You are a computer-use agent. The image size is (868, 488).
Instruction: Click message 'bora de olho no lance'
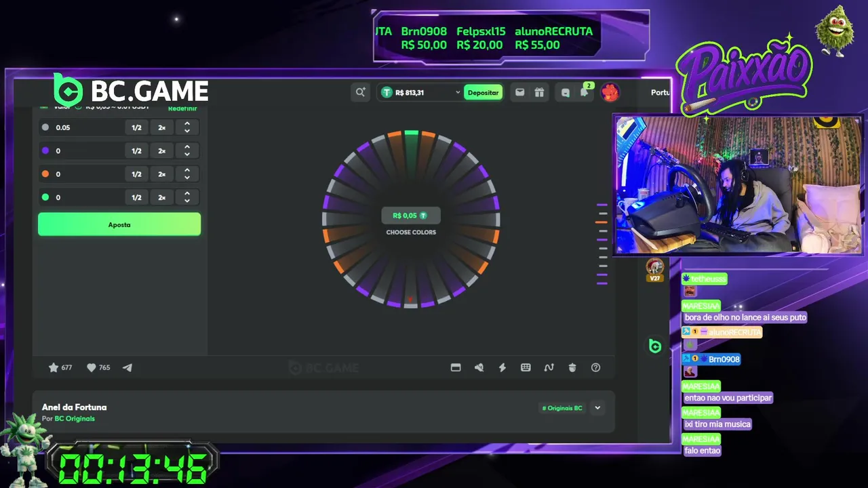coord(745,317)
